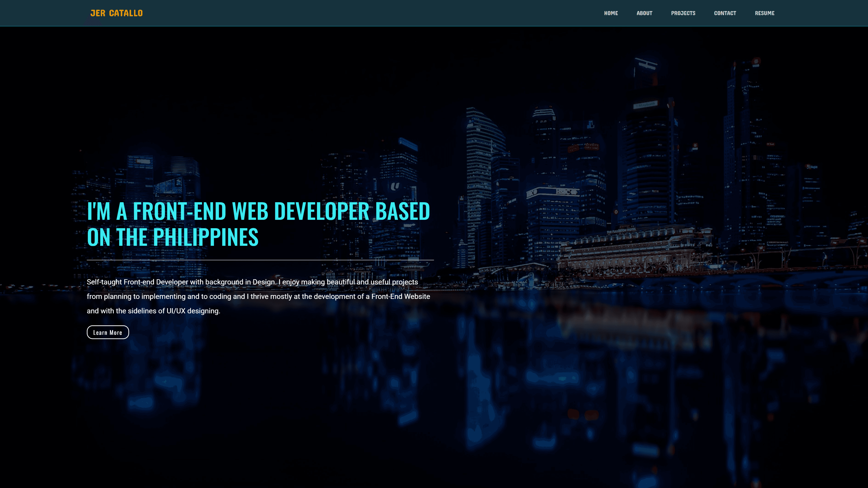Open the PROJECTS nav item
This screenshot has width=868, height=488.
[x=683, y=13]
